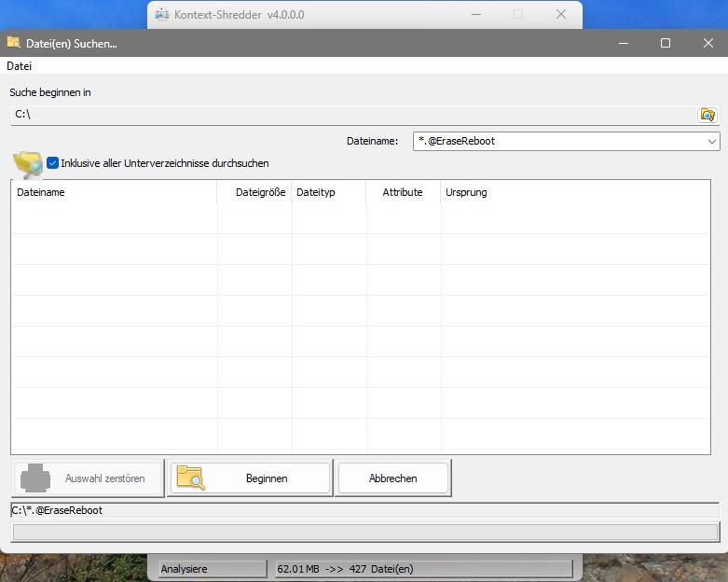This screenshot has height=582, width=728.
Task: Maximize the Datei(en) Suchen window
Action: [666, 43]
